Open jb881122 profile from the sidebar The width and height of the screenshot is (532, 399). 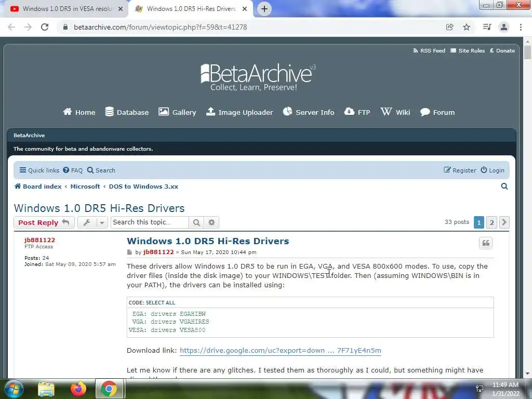pyautogui.click(x=39, y=240)
